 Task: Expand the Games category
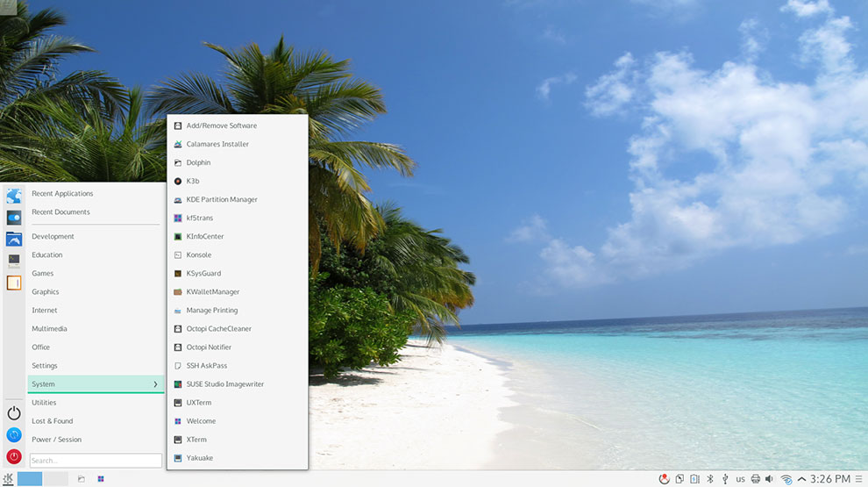[x=94, y=273]
